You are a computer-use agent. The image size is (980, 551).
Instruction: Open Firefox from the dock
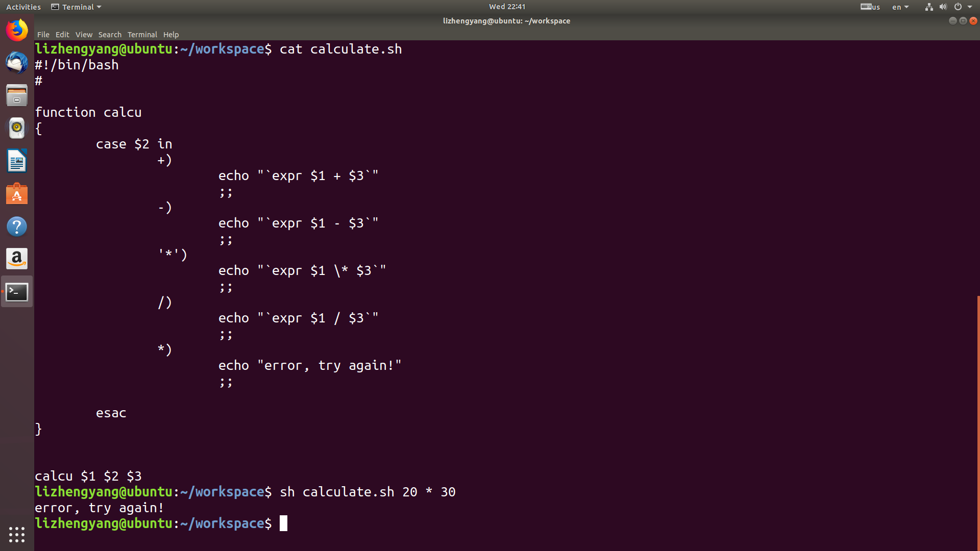click(x=17, y=30)
